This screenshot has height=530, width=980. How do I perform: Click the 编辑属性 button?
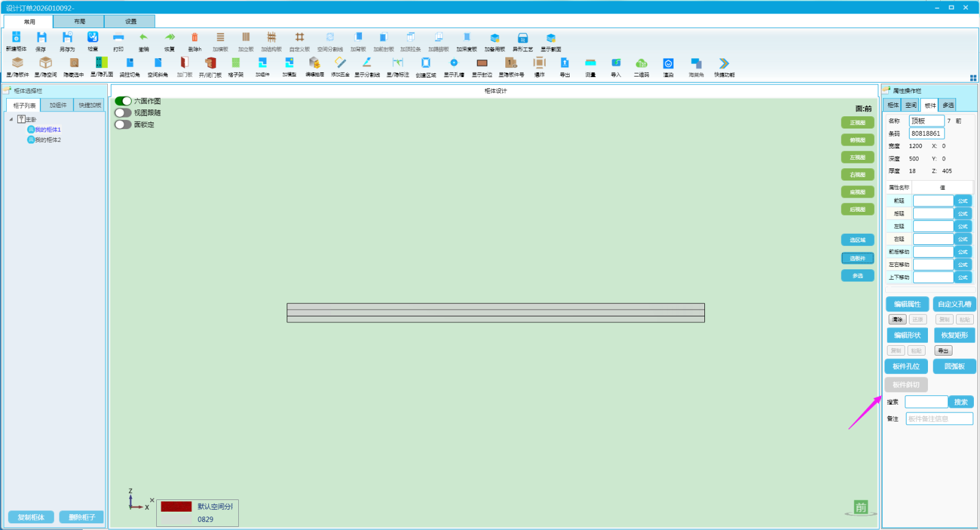coord(907,304)
